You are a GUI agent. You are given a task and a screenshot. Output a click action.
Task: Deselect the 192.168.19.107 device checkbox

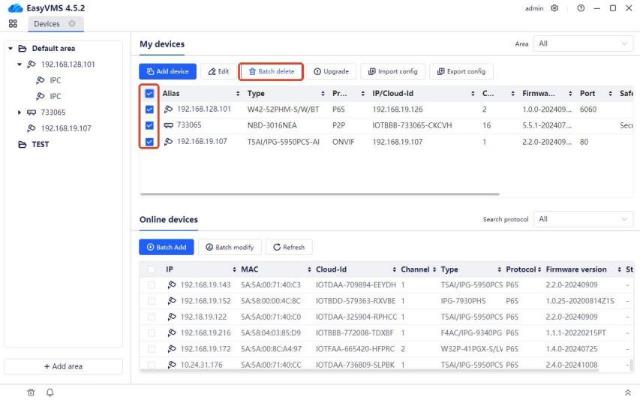(149, 142)
